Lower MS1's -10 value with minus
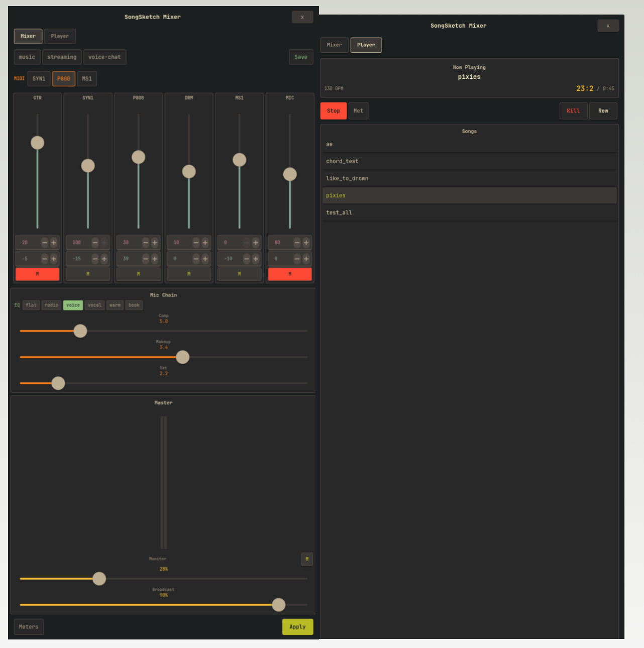644x648 pixels. (247, 259)
